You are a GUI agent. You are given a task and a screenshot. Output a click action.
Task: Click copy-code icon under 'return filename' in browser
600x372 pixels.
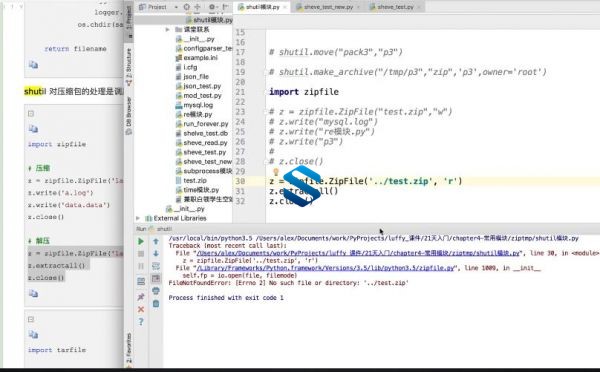pos(33,65)
